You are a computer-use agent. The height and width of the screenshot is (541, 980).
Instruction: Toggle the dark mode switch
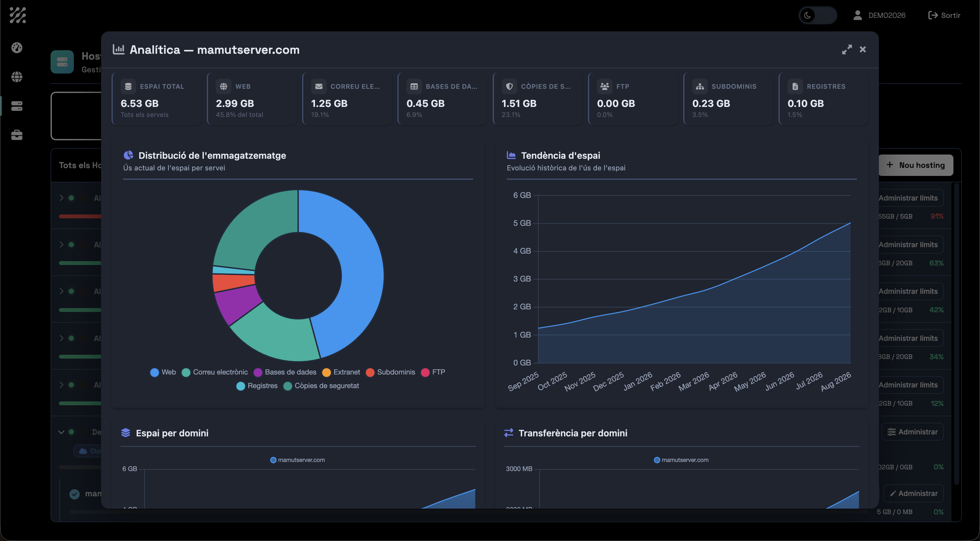(x=818, y=15)
